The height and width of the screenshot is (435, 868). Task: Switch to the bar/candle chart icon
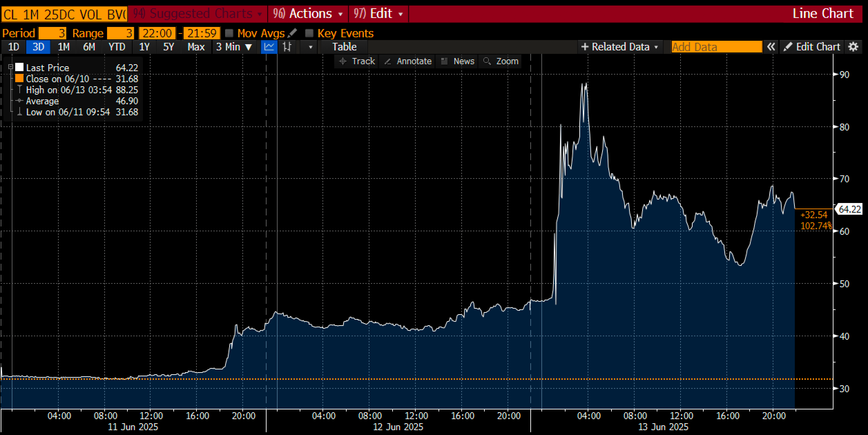(287, 47)
